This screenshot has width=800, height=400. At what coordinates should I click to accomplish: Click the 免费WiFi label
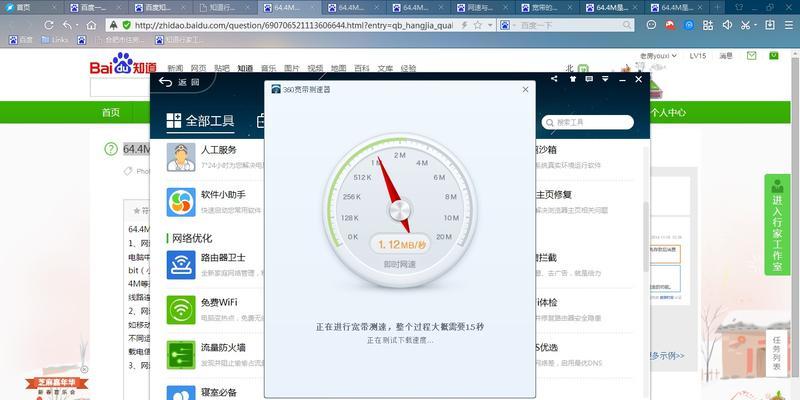coord(219,303)
